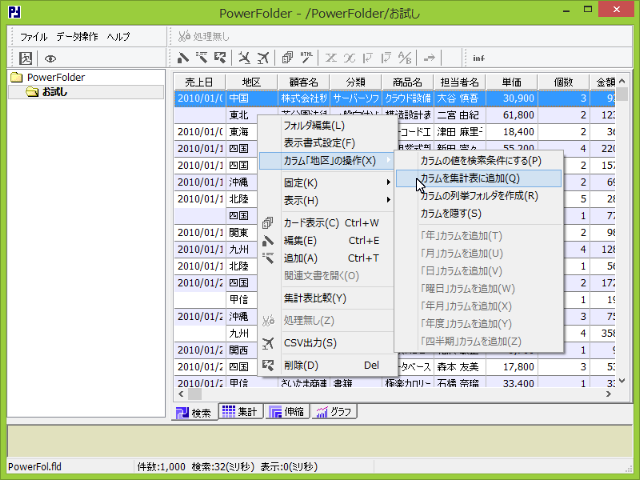This screenshot has width=640, height=480.
Task: Click the 顧客名 column header
Action: (304, 82)
